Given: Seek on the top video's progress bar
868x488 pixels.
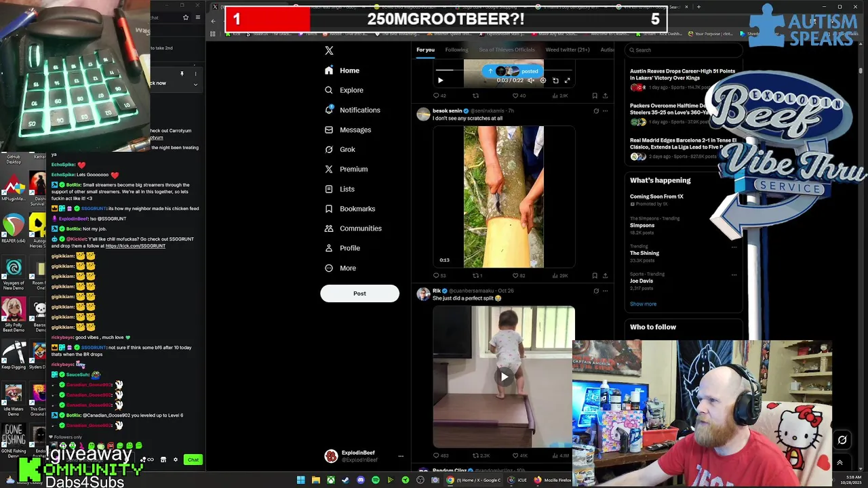Looking at the screenshot, I should click(504, 70).
